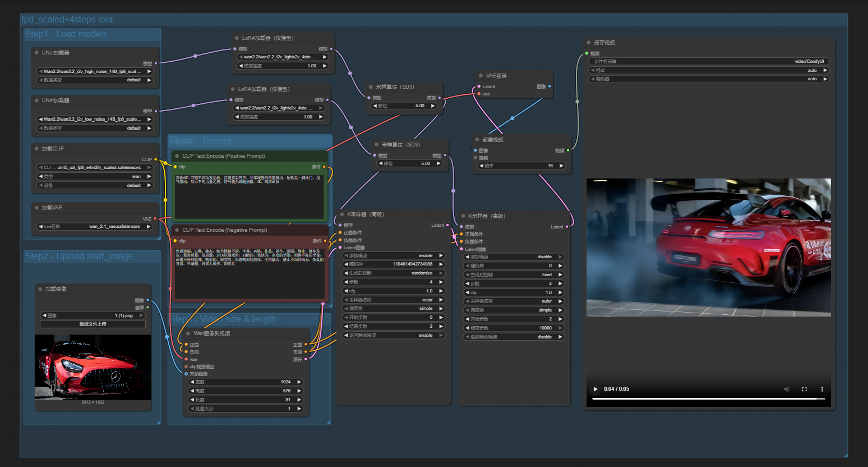Click the 遮罩 output port on 加载图像

pos(147,308)
